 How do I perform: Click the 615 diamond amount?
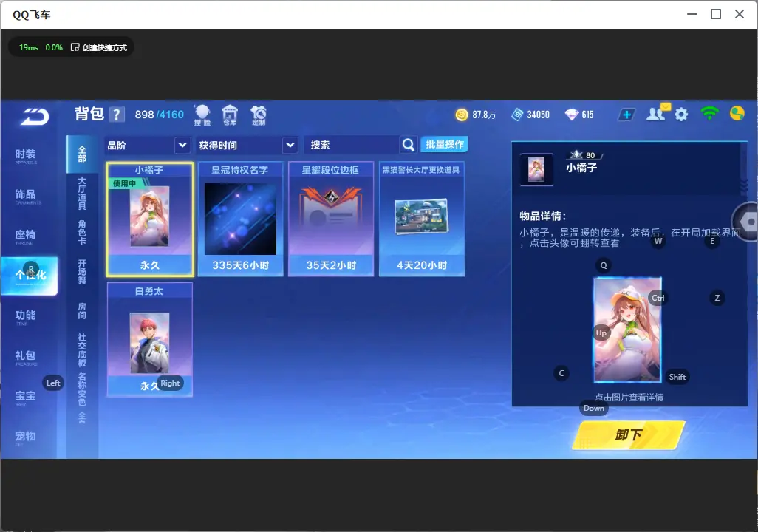pos(587,115)
